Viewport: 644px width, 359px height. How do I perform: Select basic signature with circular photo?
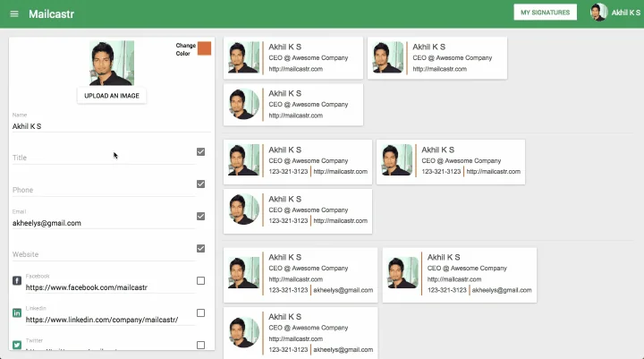293,105
